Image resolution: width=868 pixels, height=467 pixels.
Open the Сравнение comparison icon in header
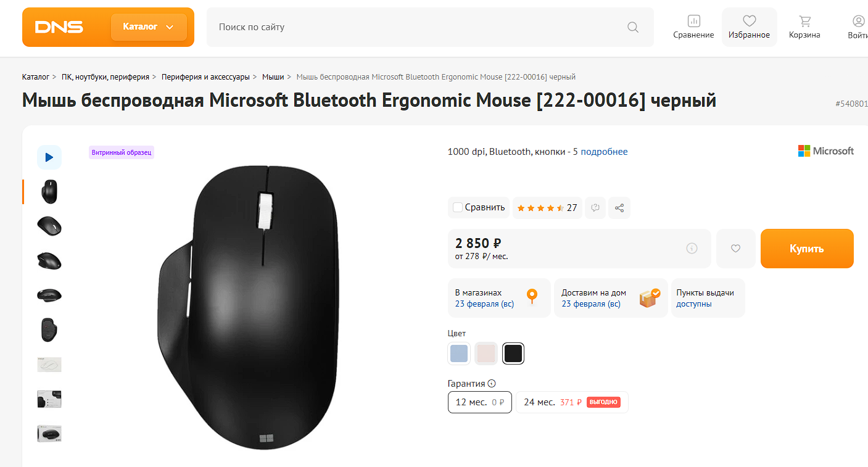coord(693,27)
